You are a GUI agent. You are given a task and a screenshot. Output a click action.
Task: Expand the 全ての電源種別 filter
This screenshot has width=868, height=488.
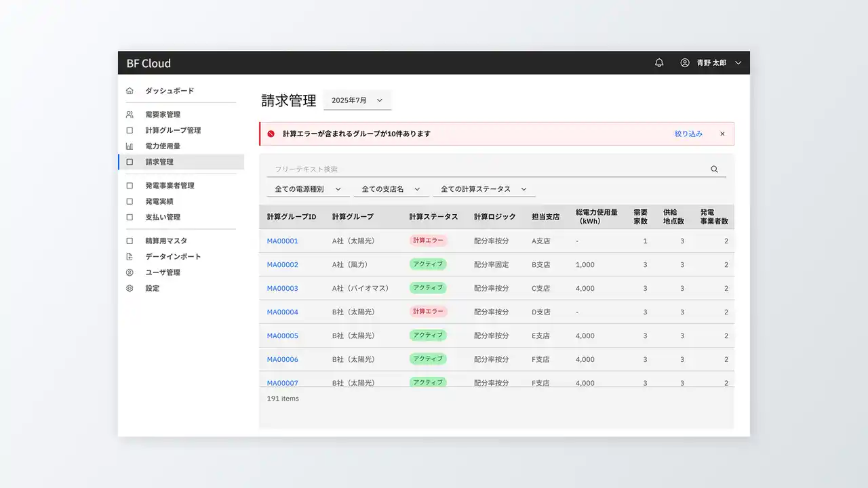point(308,189)
